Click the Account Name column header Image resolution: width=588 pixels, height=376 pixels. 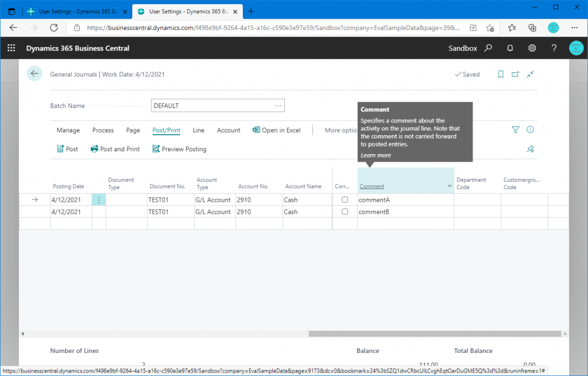(x=303, y=186)
